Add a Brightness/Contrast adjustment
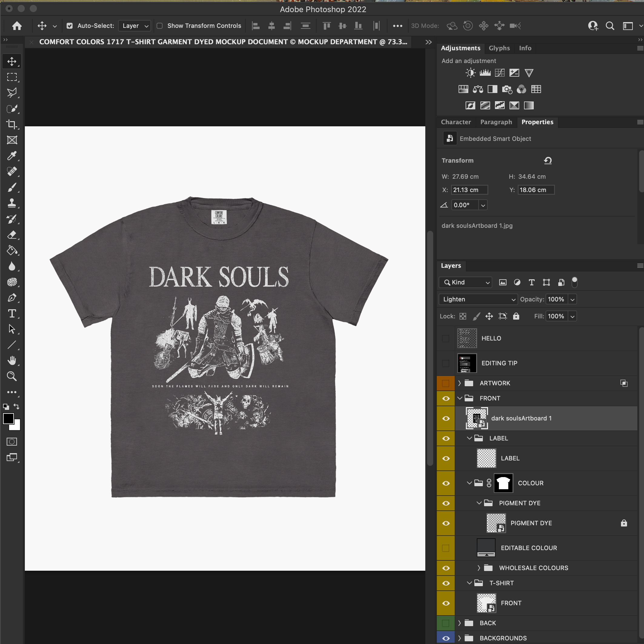Image resolution: width=644 pixels, height=644 pixels. pos(470,73)
